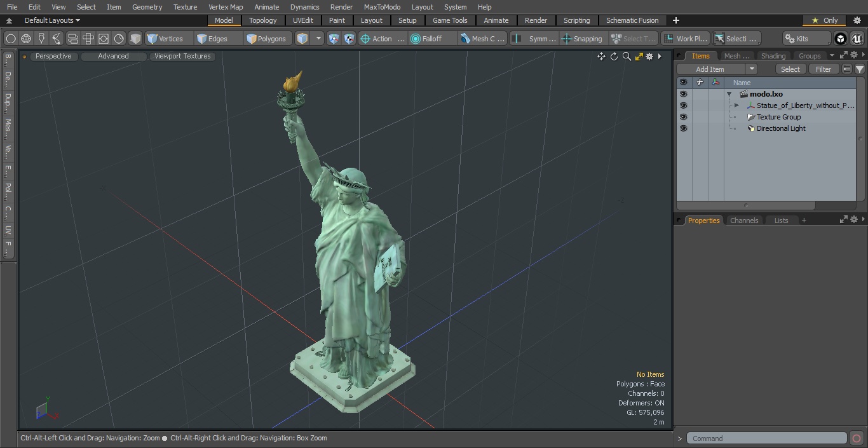Toggle the Only star button
This screenshot has width=868, height=448.
tap(824, 20)
